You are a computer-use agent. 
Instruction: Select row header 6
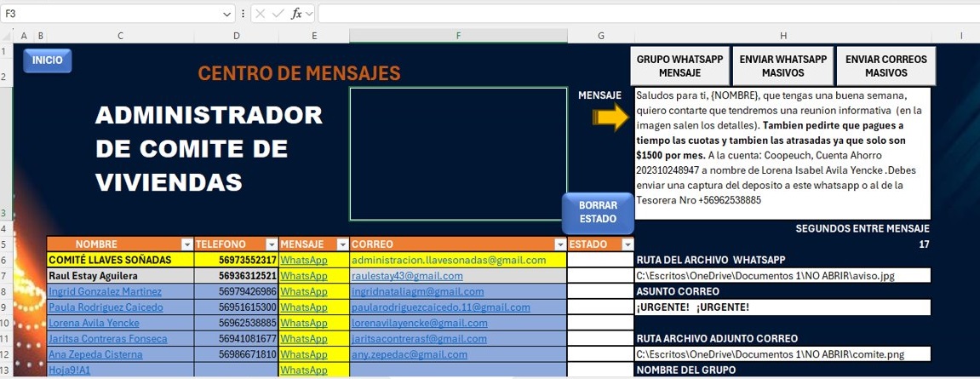[x=6, y=260]
